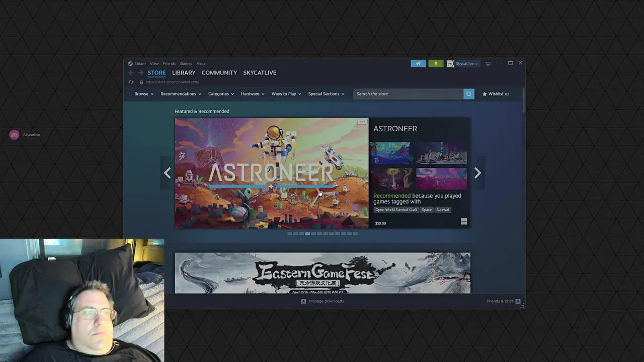Click the ASTRONEER title text

395,129
